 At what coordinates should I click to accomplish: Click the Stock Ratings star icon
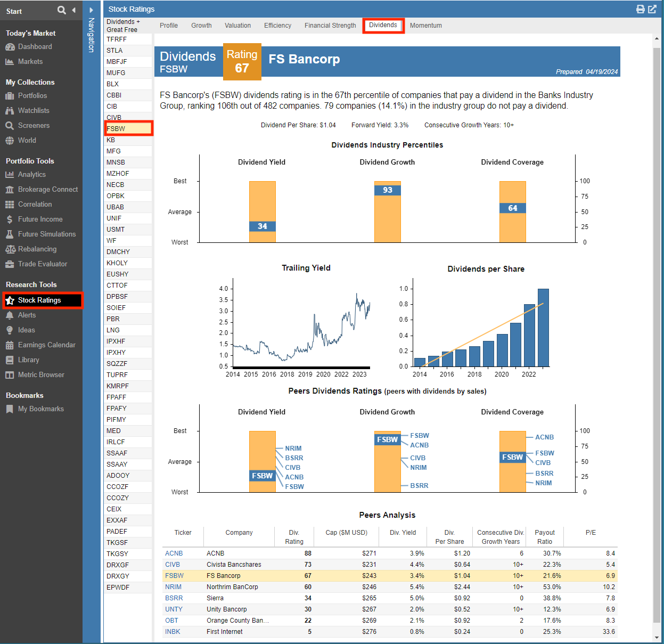click(10, 300)
